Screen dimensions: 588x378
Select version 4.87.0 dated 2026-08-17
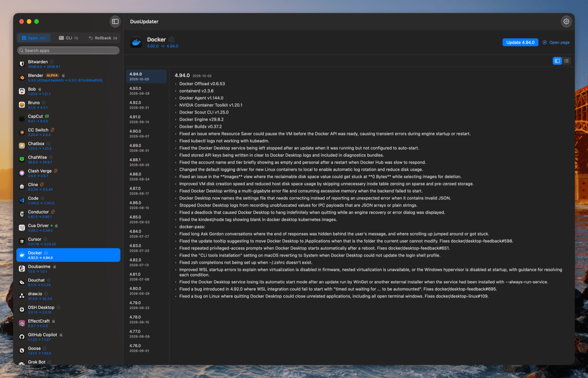click(x=146, y=191)
